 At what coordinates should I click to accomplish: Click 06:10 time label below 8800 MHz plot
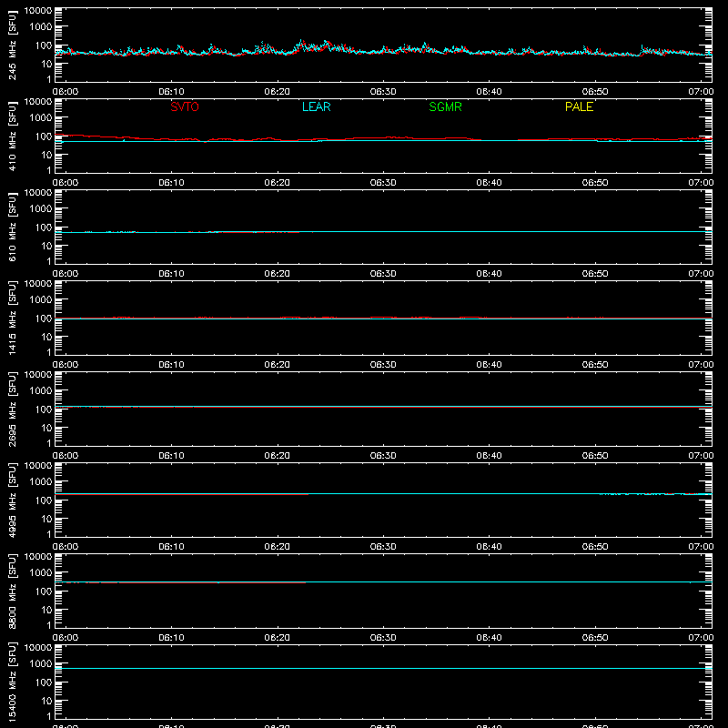pyautogui.click(x=171, y=638)
